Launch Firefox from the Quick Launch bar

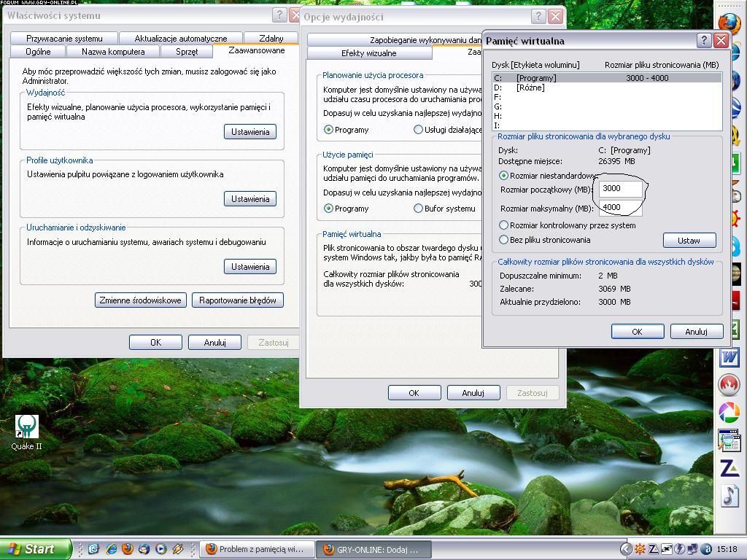(x=127, y=549)
